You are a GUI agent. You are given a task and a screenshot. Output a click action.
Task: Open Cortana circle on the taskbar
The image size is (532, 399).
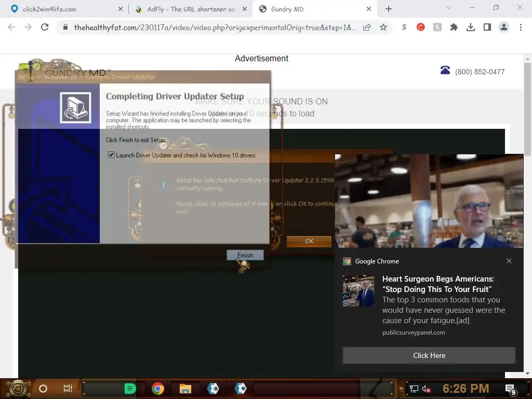[x=43, y=389]
